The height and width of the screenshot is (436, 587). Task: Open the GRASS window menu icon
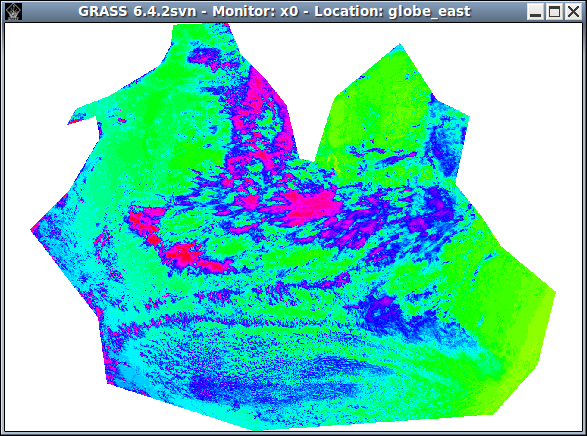point(13,11)
